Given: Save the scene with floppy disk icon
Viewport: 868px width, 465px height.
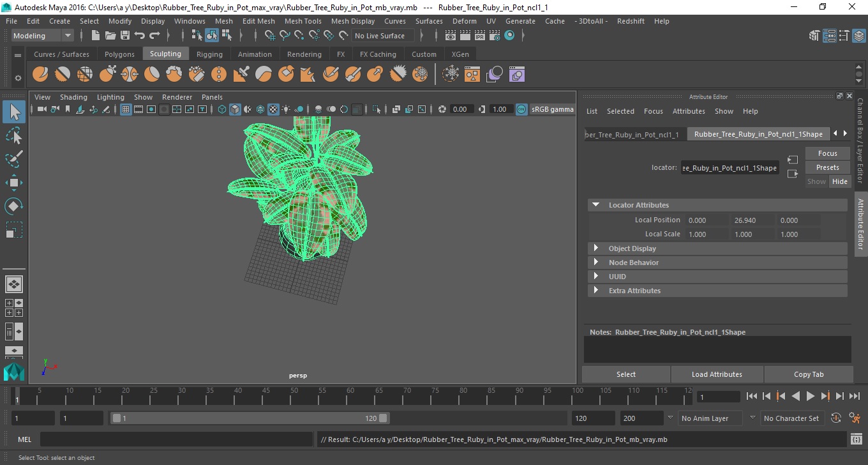Looking at the screenshot, I should pos(124,36).
